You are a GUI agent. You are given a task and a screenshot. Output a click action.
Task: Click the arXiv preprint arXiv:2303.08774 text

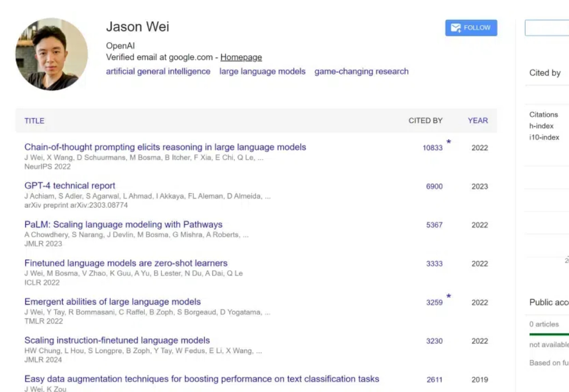[x=76, y=205]
